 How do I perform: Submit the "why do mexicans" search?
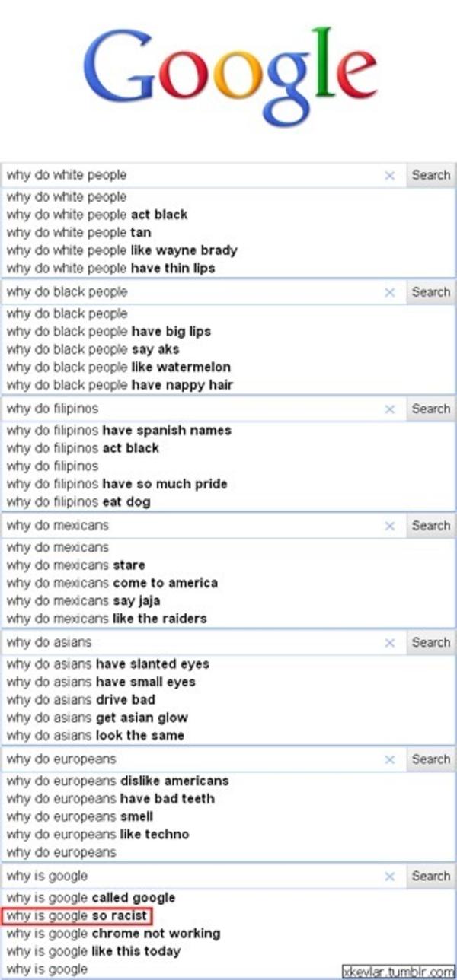click(431, 525)
